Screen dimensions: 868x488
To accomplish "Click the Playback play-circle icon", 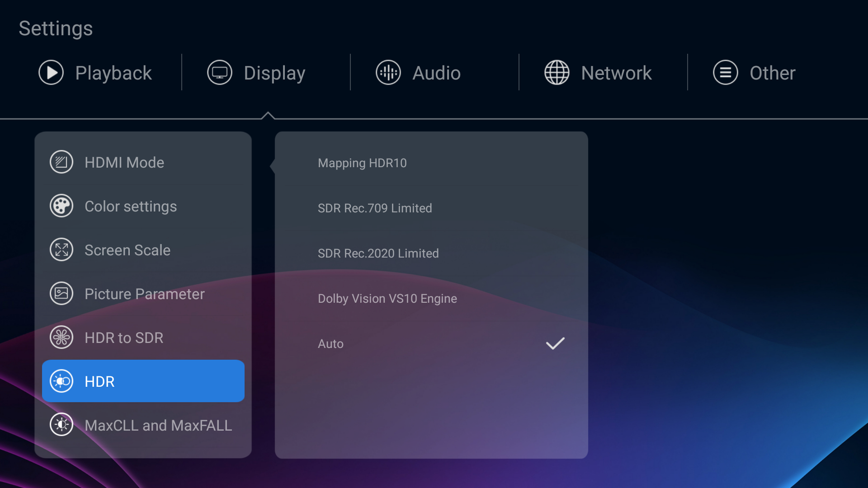I will (51, 73).
